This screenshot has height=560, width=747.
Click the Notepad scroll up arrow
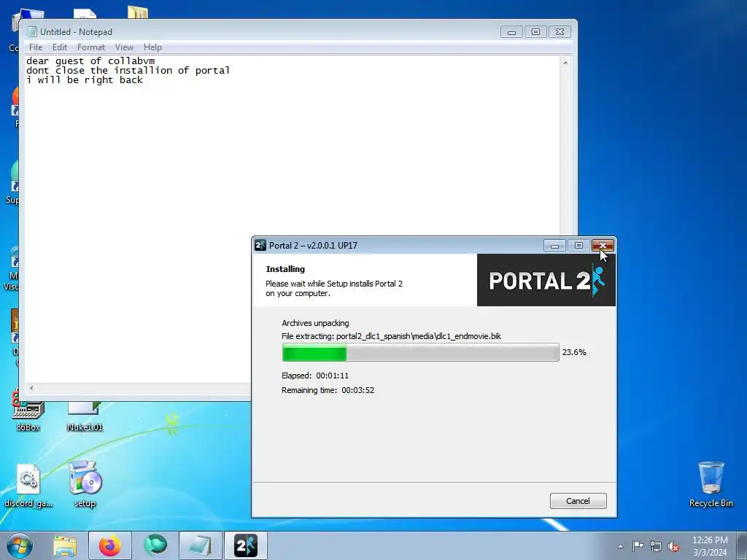click(x=565, y=63)
